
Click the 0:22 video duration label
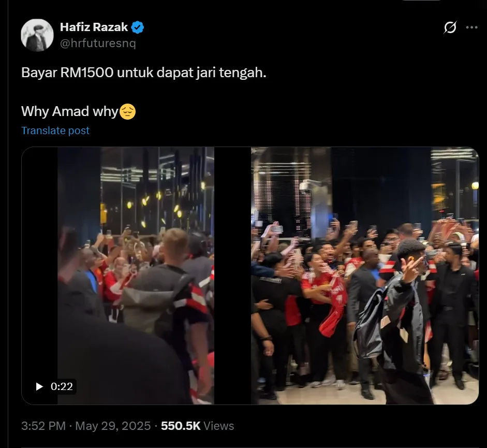click(x=62, y=386)
